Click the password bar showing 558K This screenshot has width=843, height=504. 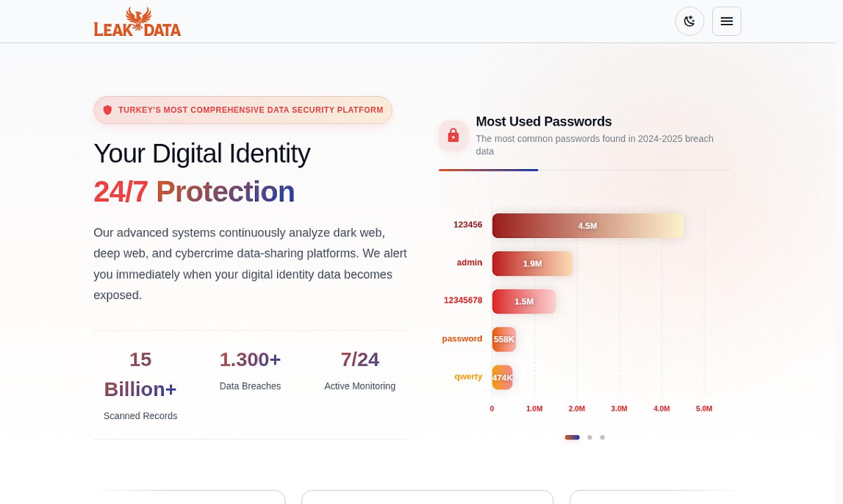point(504,339)
